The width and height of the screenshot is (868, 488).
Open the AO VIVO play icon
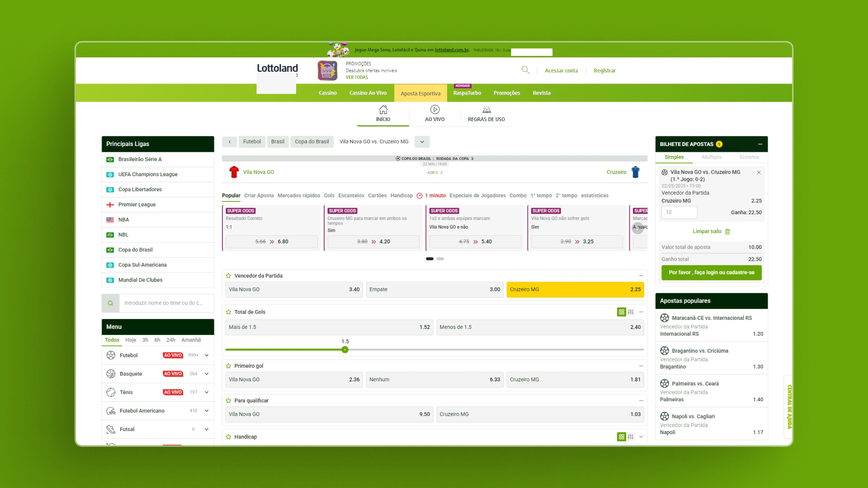point(435,110)
